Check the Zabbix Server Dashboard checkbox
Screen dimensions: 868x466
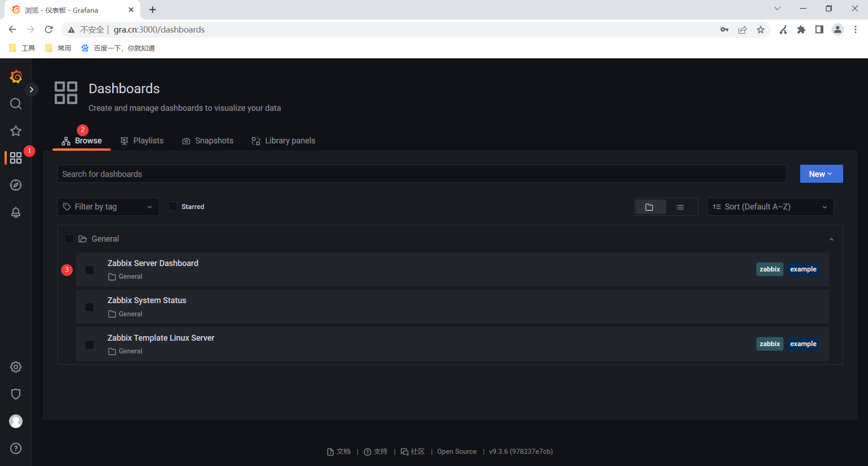90,270
